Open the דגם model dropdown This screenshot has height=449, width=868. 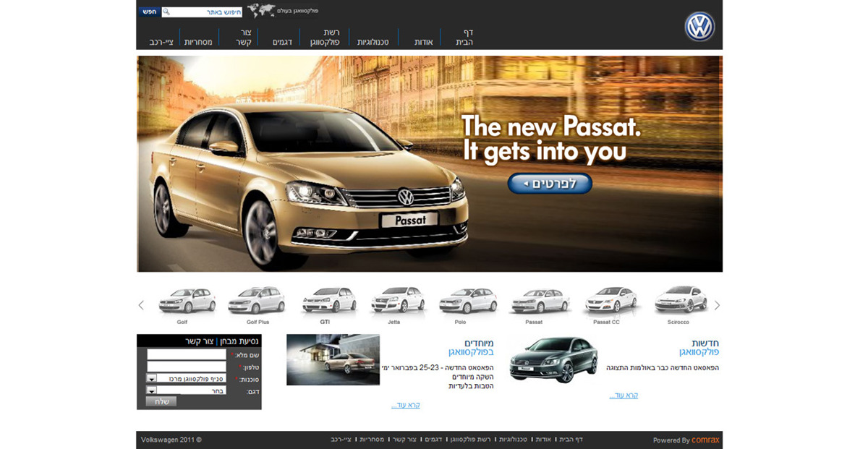click(187, 390)
